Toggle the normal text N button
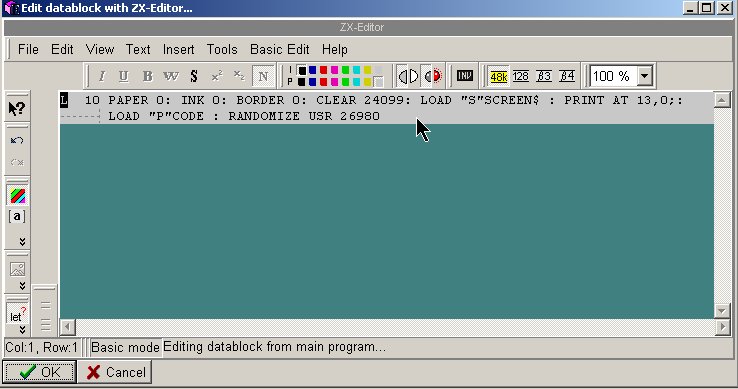738x389 pixels. point(263,76)
